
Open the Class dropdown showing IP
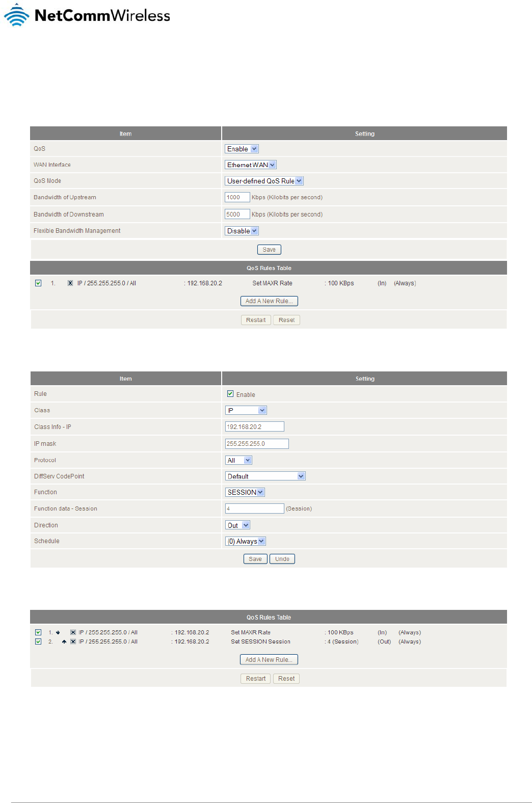click(246, 410)
